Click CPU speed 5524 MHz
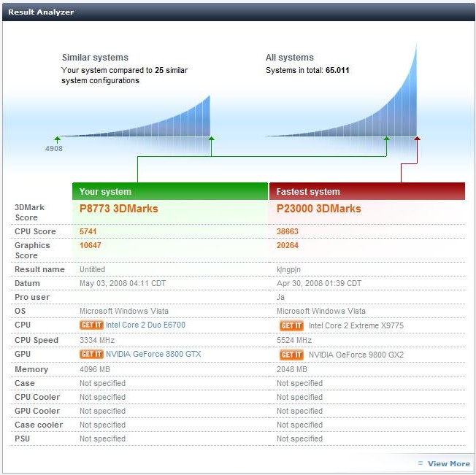This screenshot has width=476, height=475. click(294, 340)
